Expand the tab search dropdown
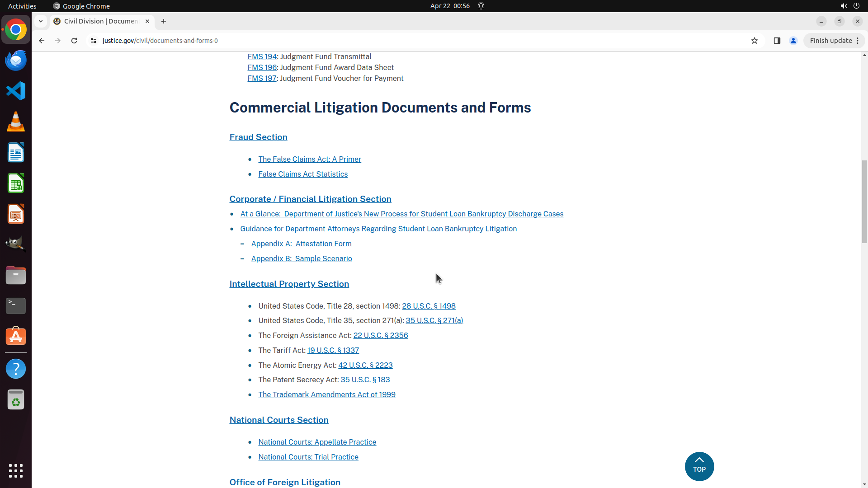Viewport: 868px width, 488px height. click(x=41, y=21)
